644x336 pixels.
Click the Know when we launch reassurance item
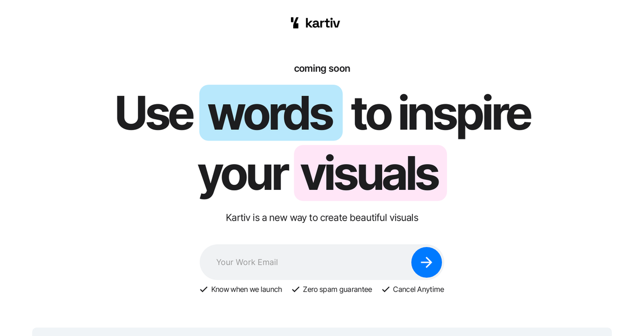247,289
